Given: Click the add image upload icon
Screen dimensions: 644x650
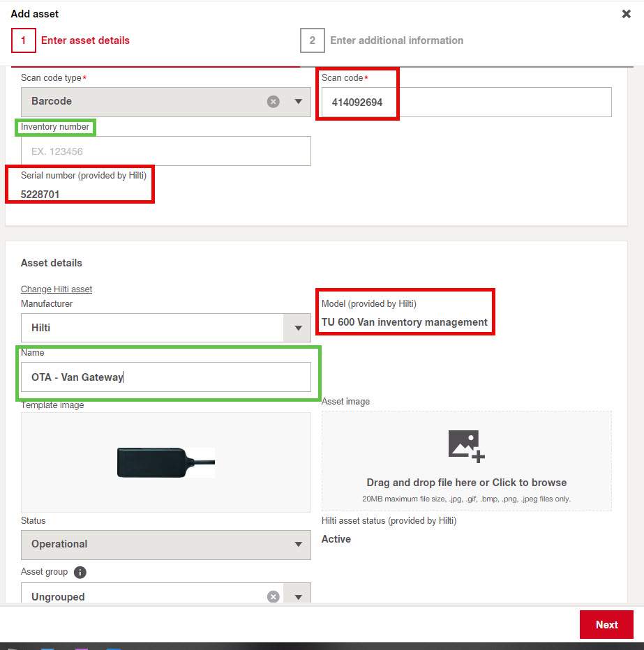Looking at the screenshot, I should coord(466,446).
